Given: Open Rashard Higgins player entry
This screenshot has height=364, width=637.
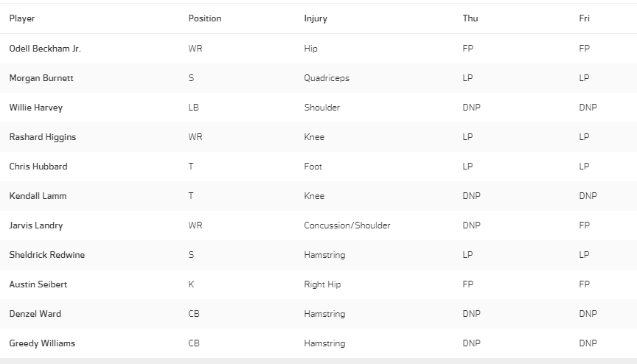Looking at the screenshot, I should (43, 137).
